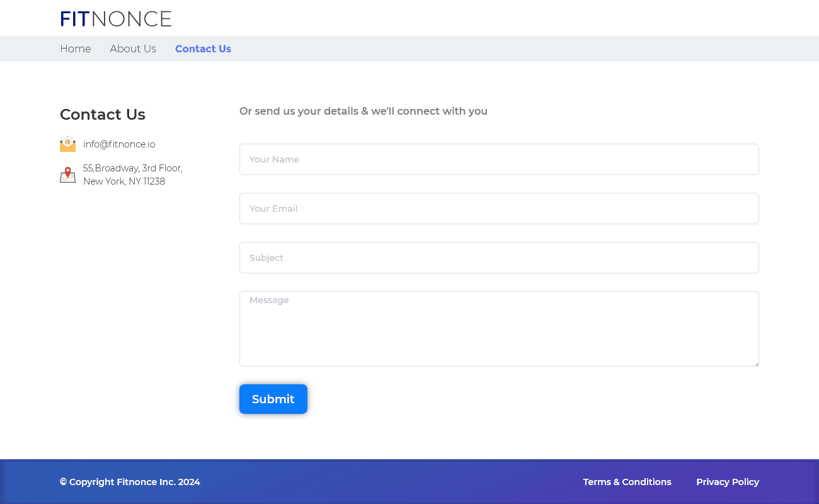Go to the Home page
This screenshot has height=504, width=819.
coord(76,49)
